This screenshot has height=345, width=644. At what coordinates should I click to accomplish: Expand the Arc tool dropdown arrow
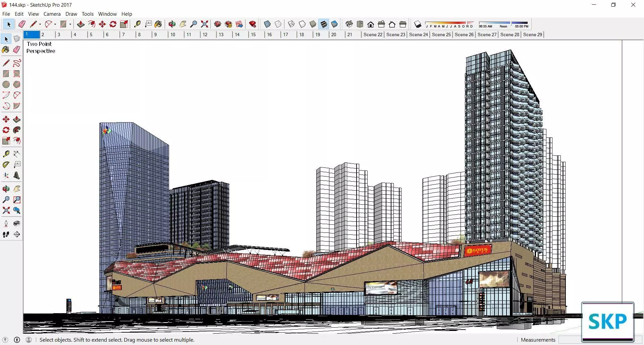[x=55, y=24]
